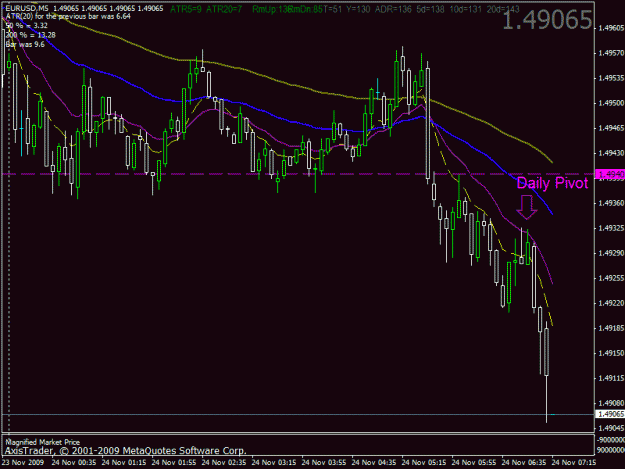Click the 1.49115 price axis value
The width and height of the screenshot is (625, 469).
pos(611,378)
